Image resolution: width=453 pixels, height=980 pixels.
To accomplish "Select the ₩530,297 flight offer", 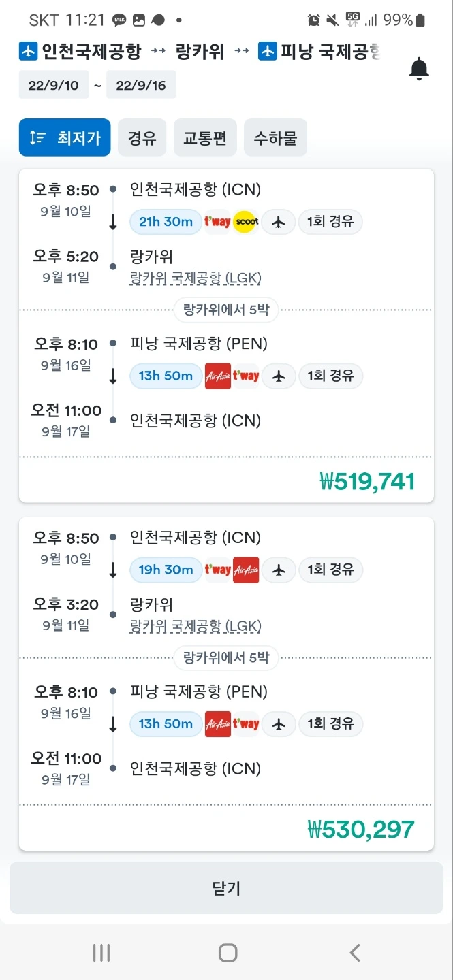I will tap(361, 829).
